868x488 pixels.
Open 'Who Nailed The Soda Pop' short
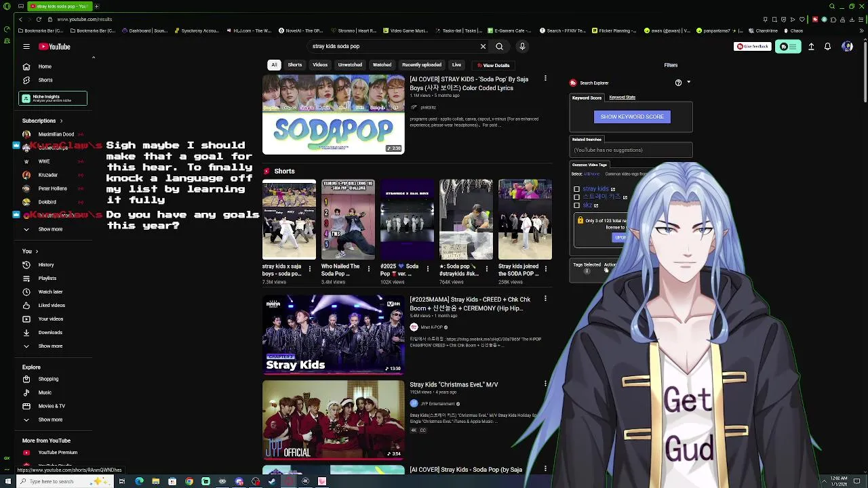348,220
